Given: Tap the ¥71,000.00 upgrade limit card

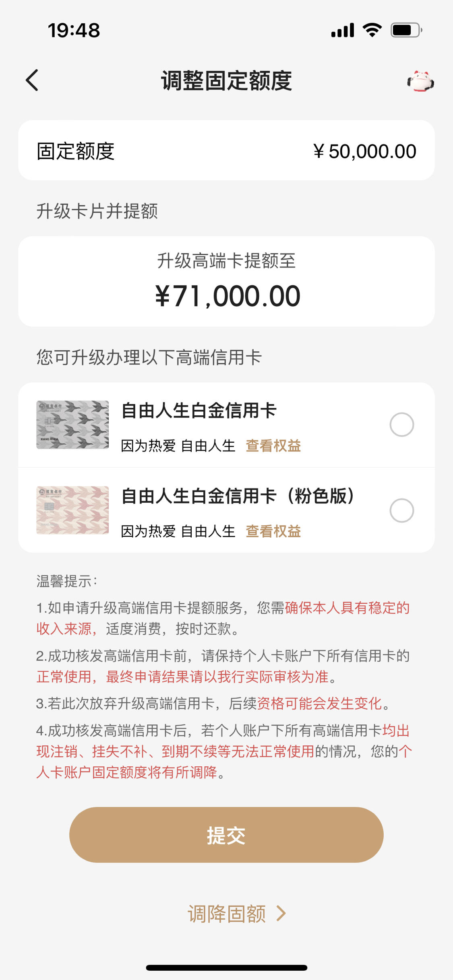Looking at the screenshot, I should coord(226,281).
